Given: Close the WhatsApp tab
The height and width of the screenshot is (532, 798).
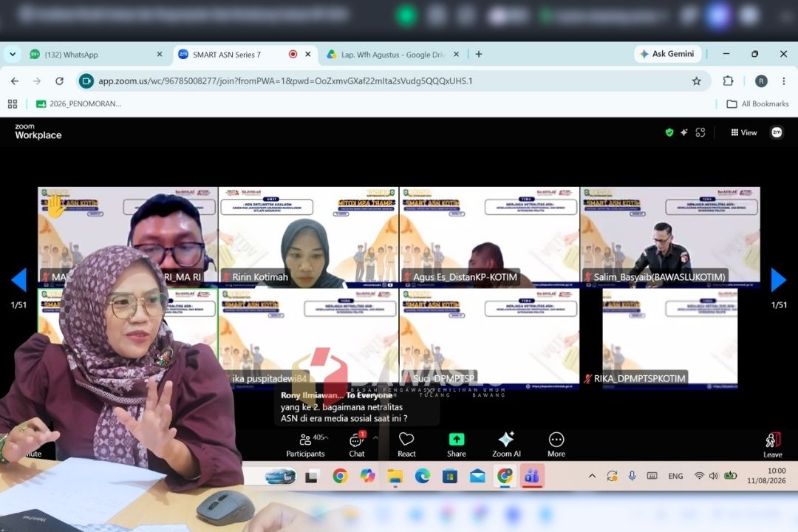Looking at the screenshot, I should click(x=160, y=54).
